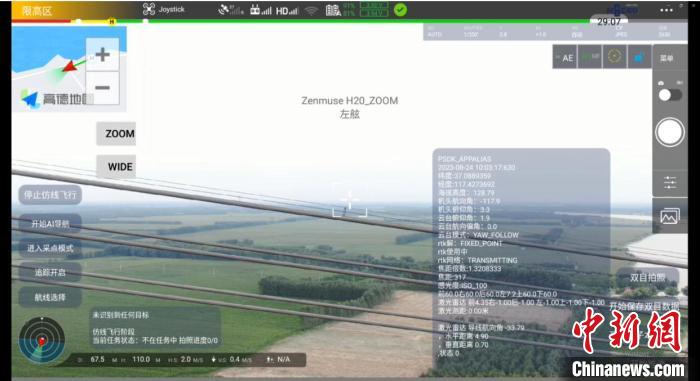Click the map zoom in plus button
The image size is (700, 381).
103,54
